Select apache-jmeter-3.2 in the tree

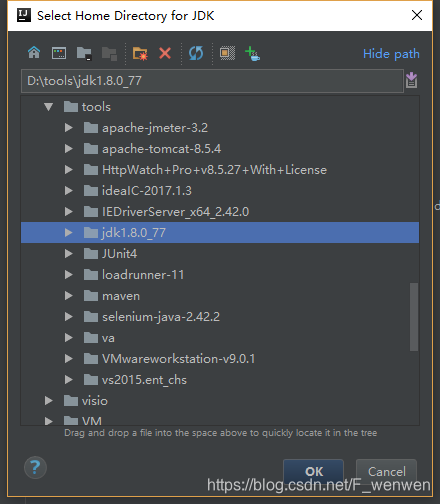[155, 128]
